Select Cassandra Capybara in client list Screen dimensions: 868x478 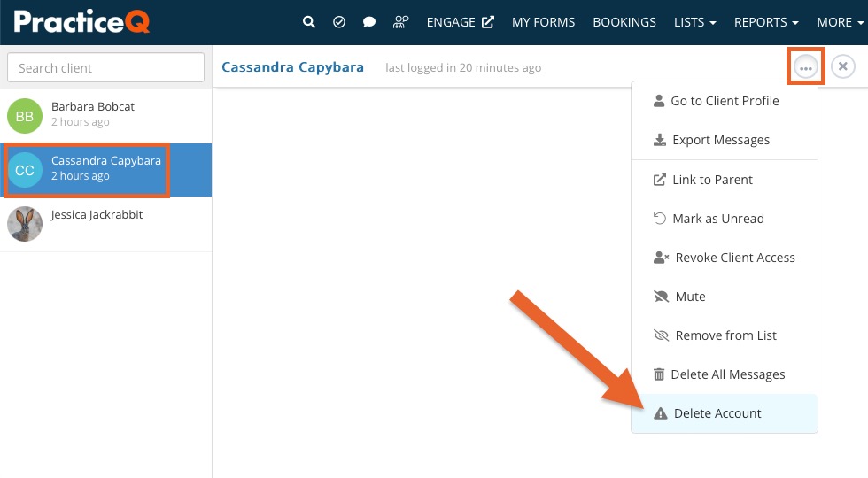coord(105,170)
